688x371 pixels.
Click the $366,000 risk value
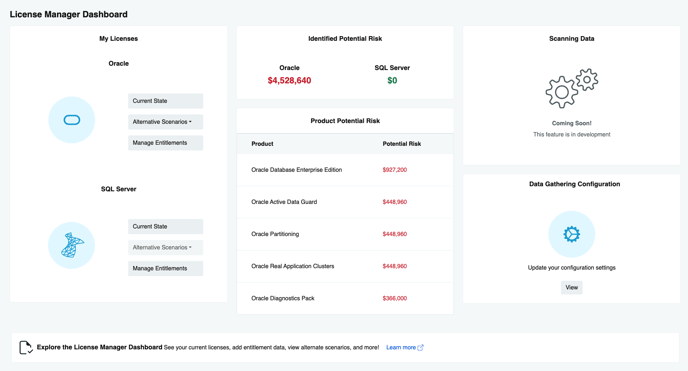point(394,298)
